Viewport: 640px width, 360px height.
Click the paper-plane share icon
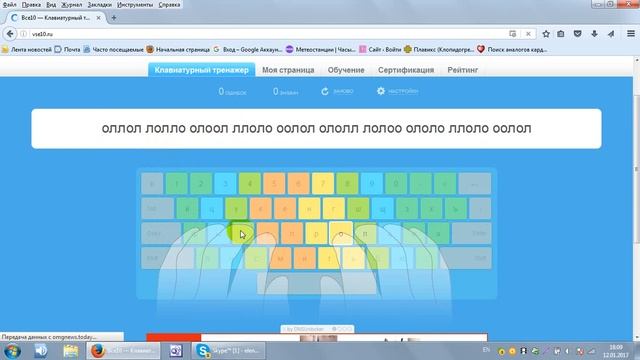click(x=611, y=34)
